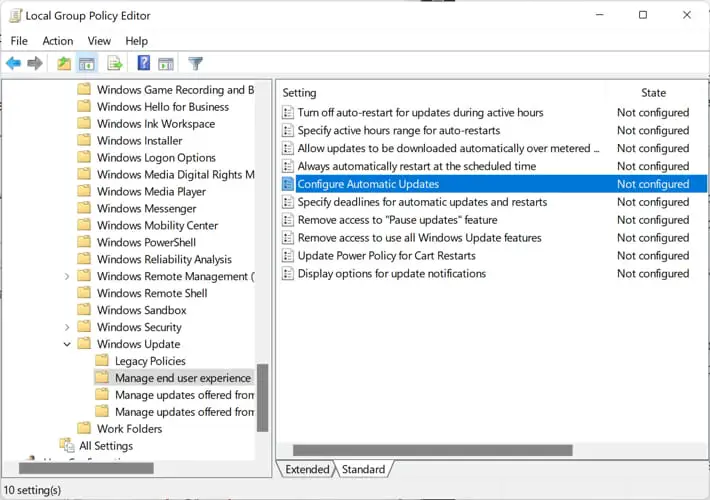Open the Filter Options funnel icon
Screen dimensions: 710x500
(x=196, y=63)
